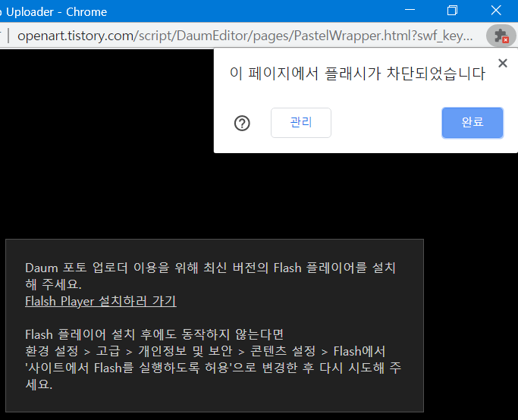Image resolution: width=518 pixels, height=420 pixels.
Task: Close the Chrome Uploader window
Action: tap(496, 11)
